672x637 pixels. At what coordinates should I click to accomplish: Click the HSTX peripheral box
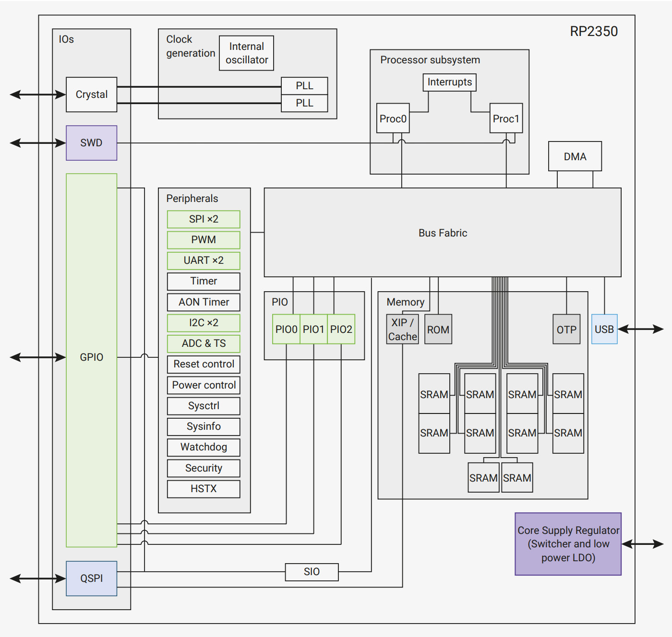[204, 489]
